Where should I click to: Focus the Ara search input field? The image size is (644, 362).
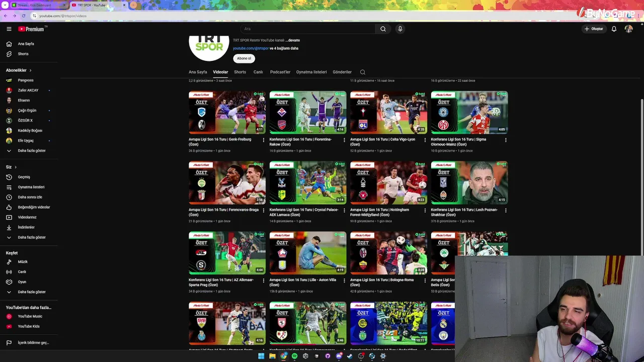(x=308, y=29)
